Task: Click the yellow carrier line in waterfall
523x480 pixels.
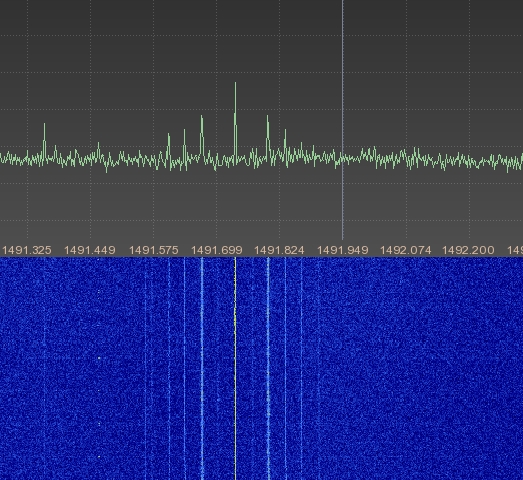Action: [235, 369]
